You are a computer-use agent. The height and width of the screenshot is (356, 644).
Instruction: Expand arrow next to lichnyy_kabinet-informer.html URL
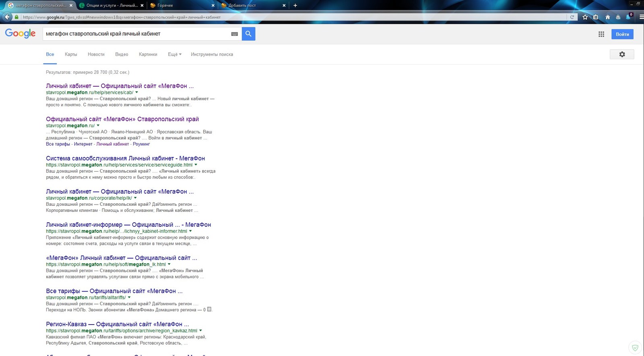point(190,231)
